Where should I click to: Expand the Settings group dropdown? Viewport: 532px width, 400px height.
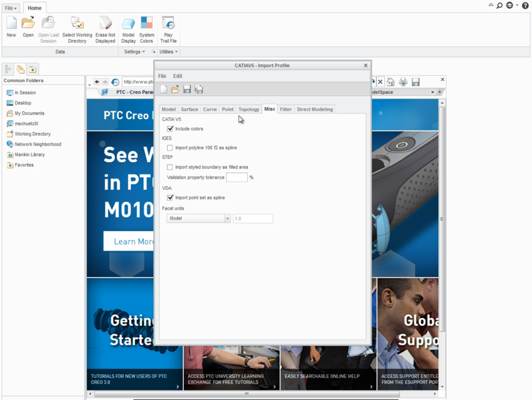pos(134,52)
